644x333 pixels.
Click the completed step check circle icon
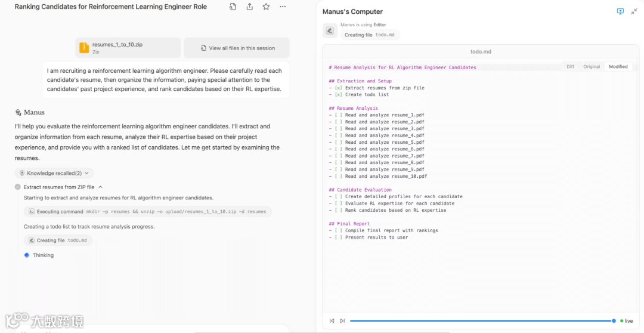click(18, 187)
